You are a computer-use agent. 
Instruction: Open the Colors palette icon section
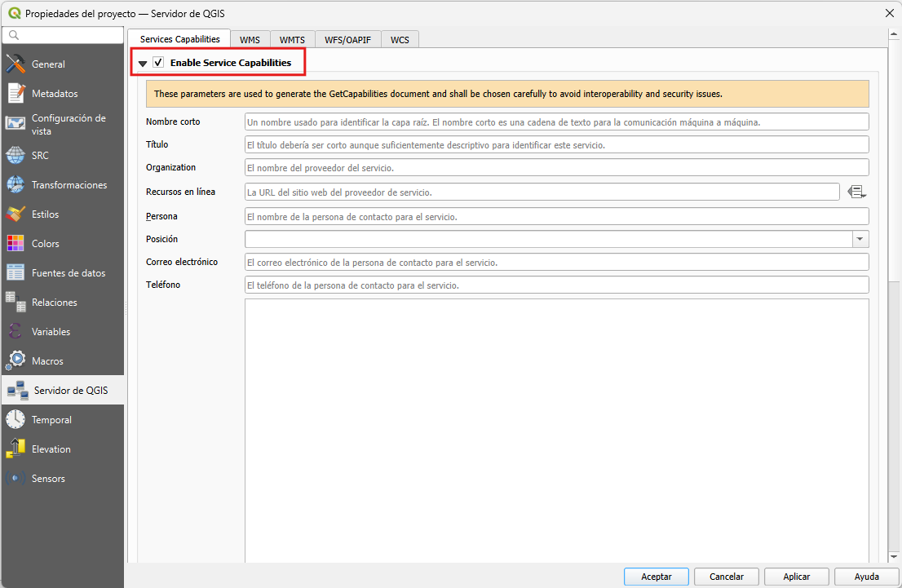coord(15,244)
